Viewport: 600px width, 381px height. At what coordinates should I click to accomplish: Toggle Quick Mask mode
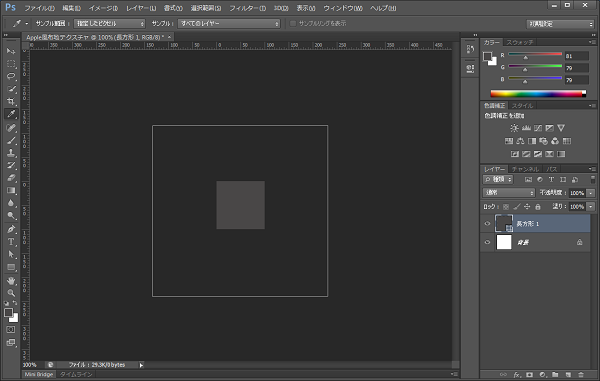11,329
